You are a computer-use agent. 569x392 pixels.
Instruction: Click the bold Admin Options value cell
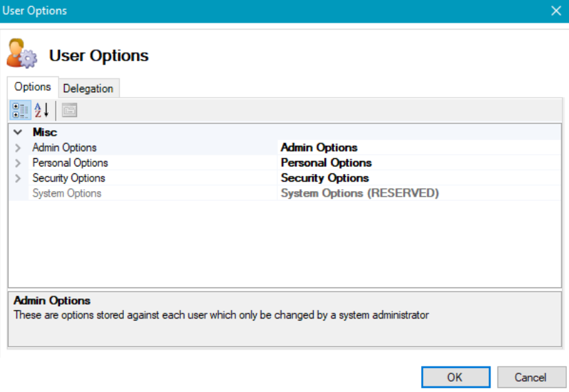(x=319, y=148)
